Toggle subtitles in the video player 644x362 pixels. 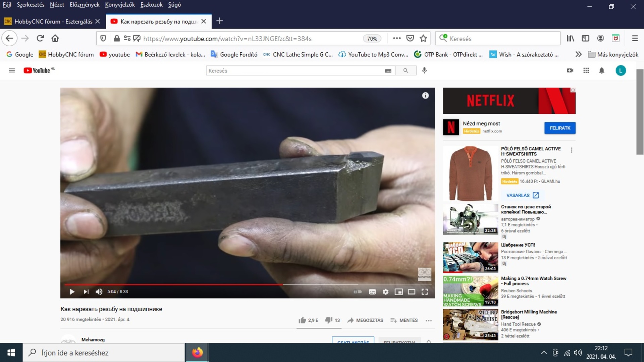372,292
